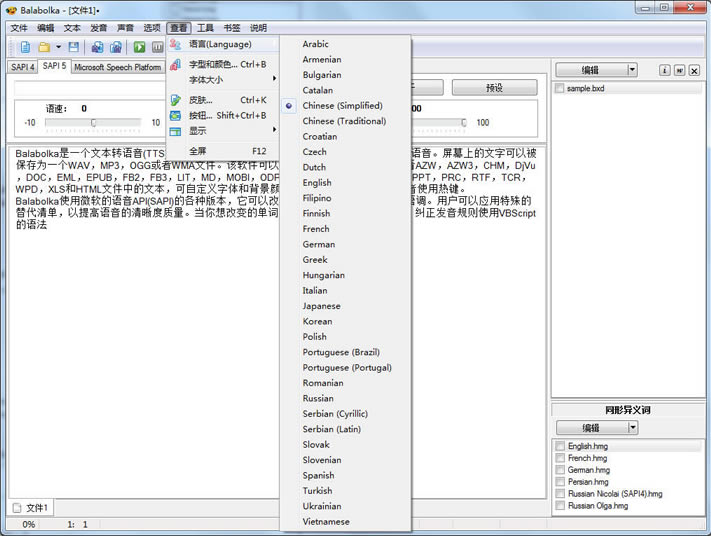Click the save file floppy disk icon
Image resolution: width=711 pixels, height=536 pixels.
pos(74,47)
